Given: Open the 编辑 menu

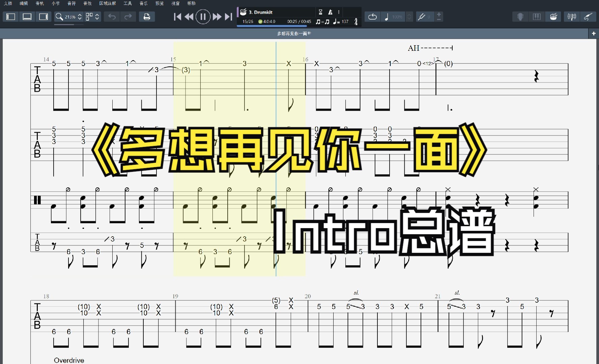Looking at the screenshot, I should pos(24,3).
